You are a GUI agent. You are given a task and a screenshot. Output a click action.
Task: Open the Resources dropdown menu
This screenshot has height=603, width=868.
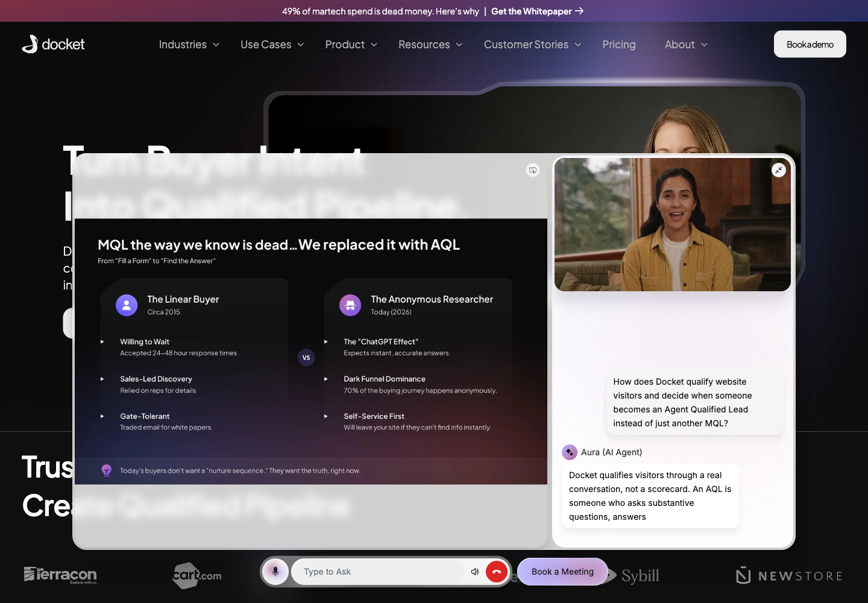430,45
